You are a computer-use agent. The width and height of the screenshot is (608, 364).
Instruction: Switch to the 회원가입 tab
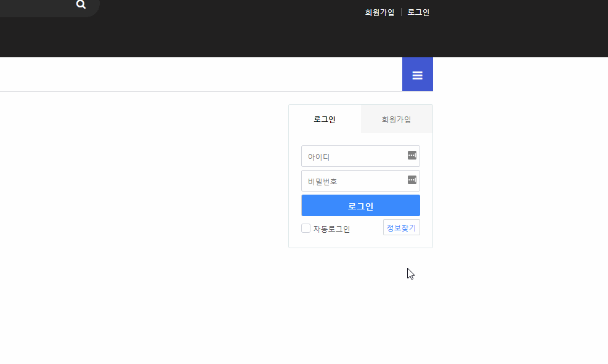pyautogui.click(x=396, y=119)
